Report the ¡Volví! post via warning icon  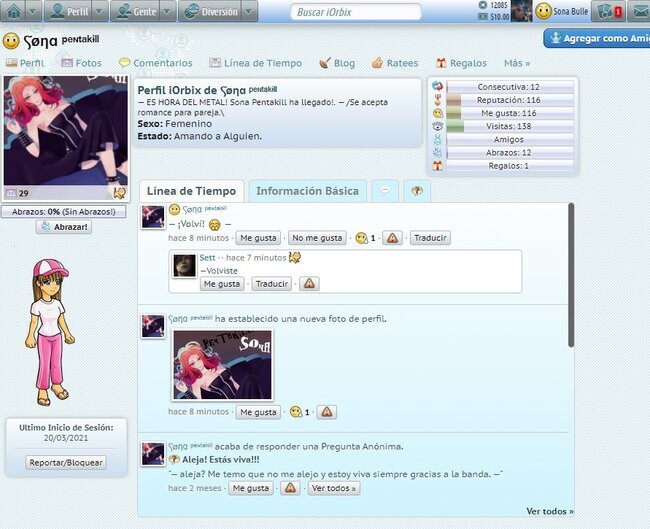coord(392,238)
